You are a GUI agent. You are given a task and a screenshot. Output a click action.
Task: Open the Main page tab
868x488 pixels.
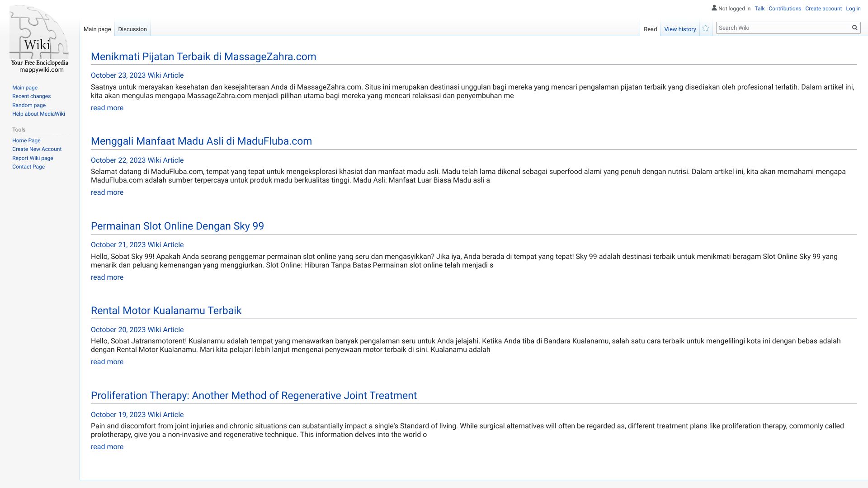(x=97, y=29)
